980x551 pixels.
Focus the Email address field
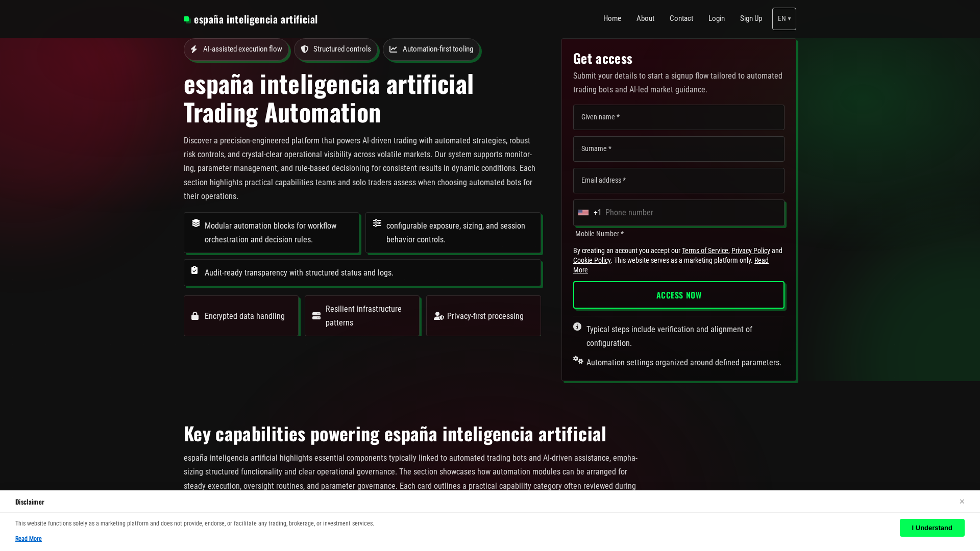(679, 181)
